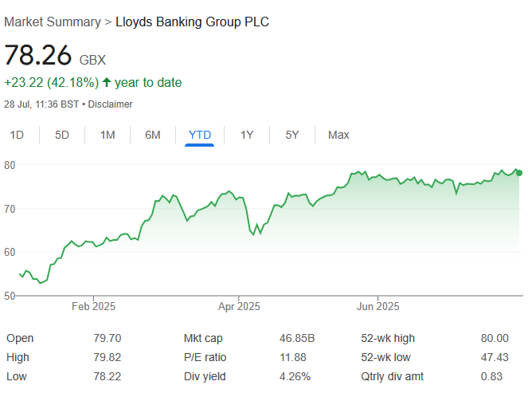Click the Jun 2025 axis label
The image size is (532, 393).
(x=377, y=306)
